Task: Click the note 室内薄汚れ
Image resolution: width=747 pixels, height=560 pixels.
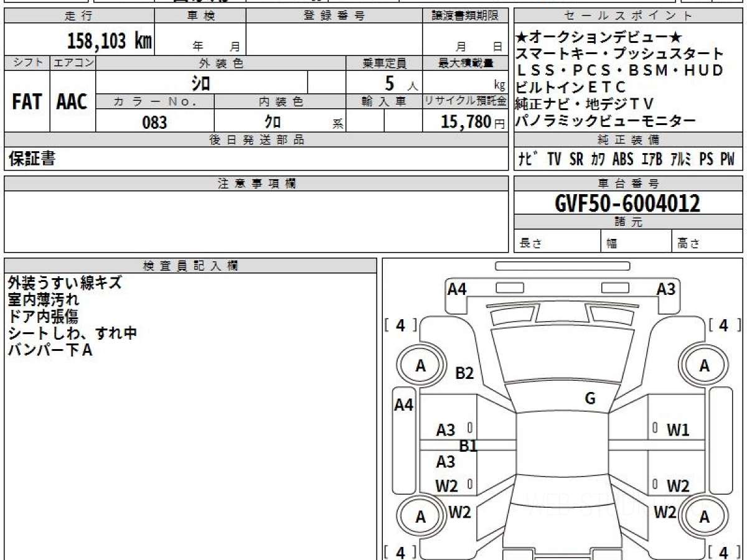Action: point(44,299)
